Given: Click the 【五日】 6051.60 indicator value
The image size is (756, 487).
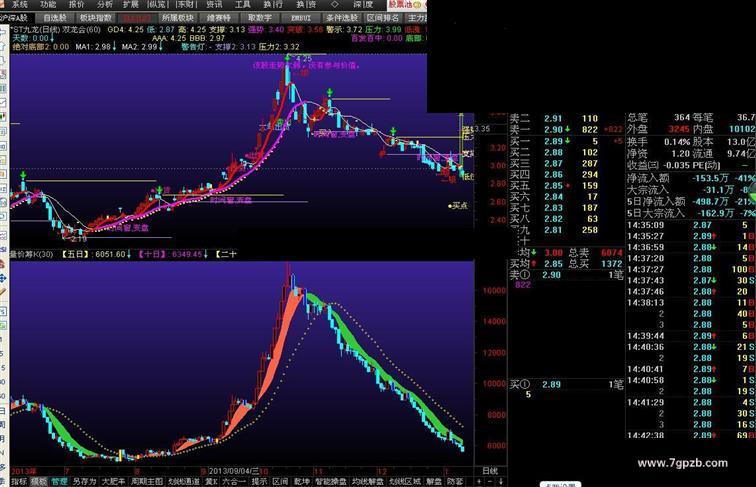Looking at the screenshot, I should coord(95,254).
